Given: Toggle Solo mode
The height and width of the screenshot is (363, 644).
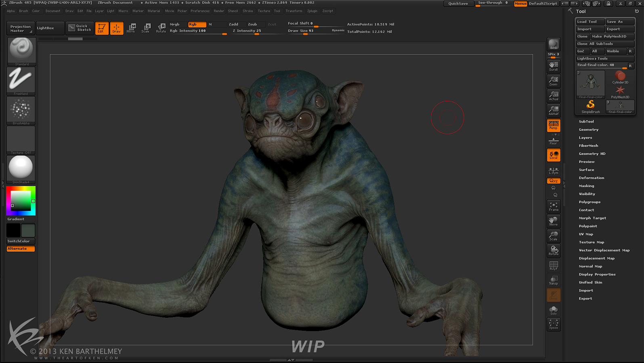Looking at the screenshot, I should point(554,310).
